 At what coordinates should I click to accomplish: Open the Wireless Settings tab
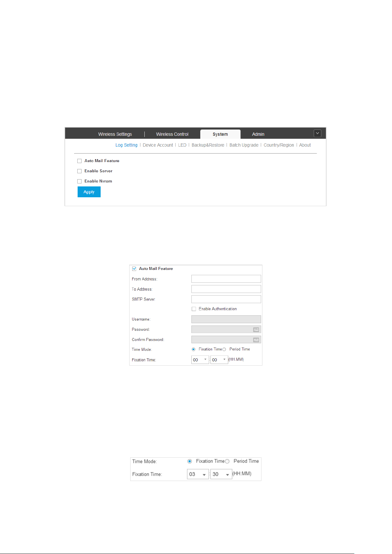pyautogui.click(x=115, y=134)
